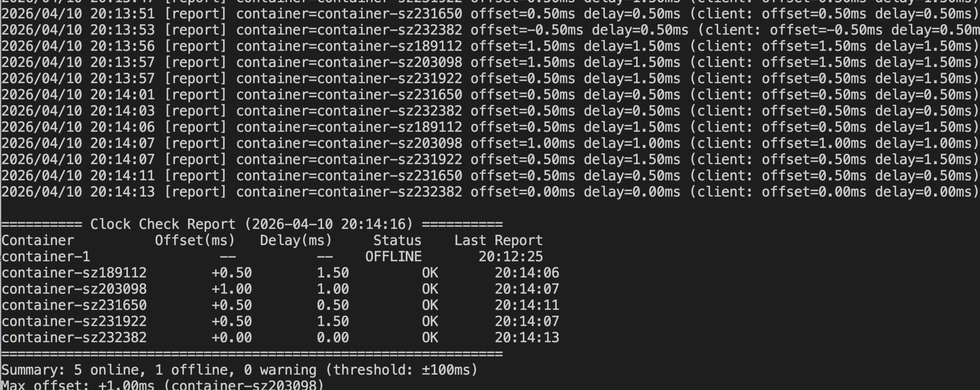The width and height of the screenshot is (980, 390).
Task: Click the Clock Check Report header title
Action: pyautogui.click(x=252, y=224)
